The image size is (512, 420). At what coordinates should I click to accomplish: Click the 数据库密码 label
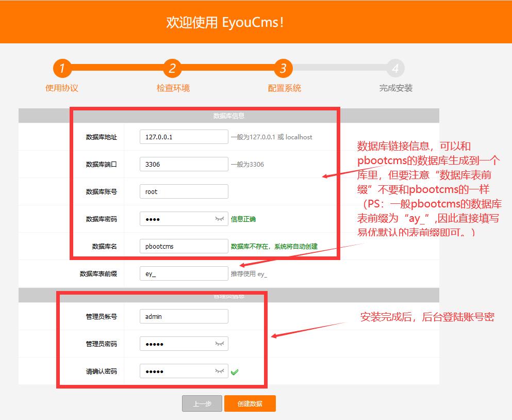[x=102, y=219]
